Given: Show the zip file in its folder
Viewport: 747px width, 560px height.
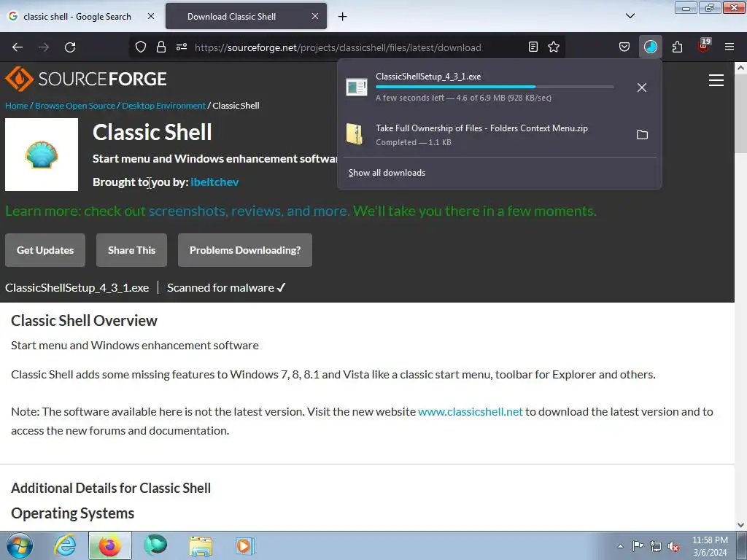Looking at the screenshot, I should point(642,135).
